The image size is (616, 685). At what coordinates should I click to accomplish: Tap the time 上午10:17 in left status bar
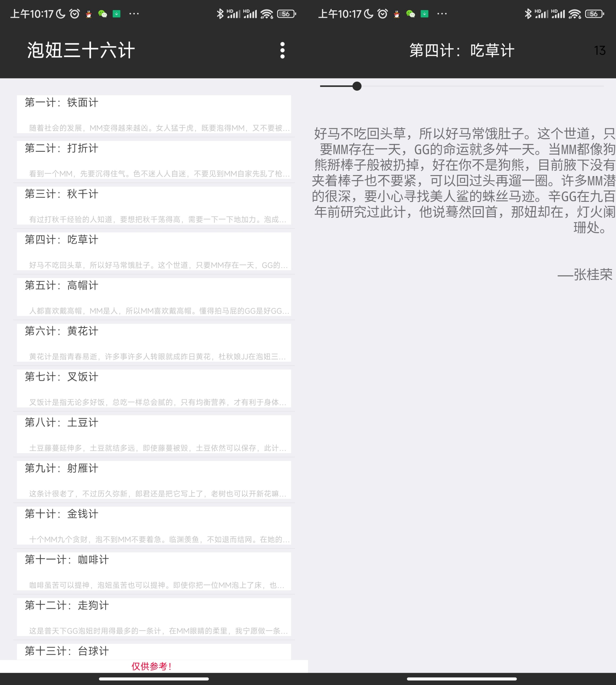tap(32, 14)
